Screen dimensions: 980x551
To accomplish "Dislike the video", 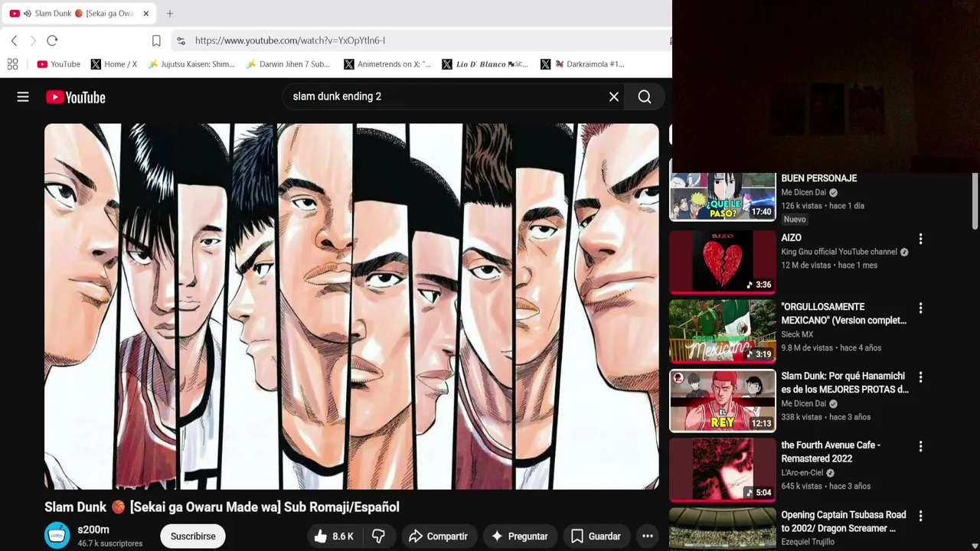I will (378, 536).
